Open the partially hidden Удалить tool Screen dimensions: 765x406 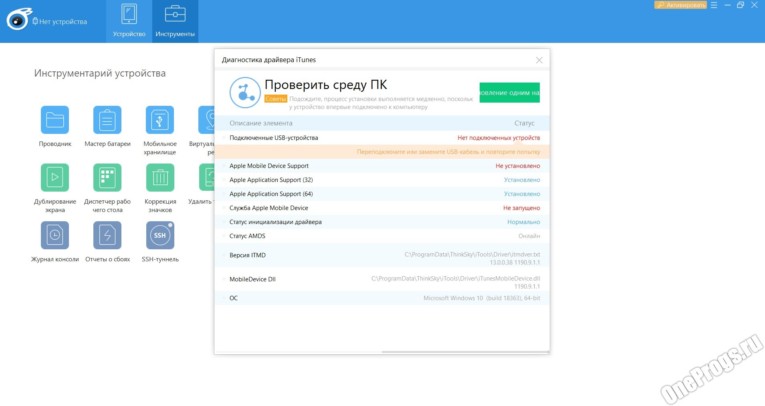tap(206, 178)
